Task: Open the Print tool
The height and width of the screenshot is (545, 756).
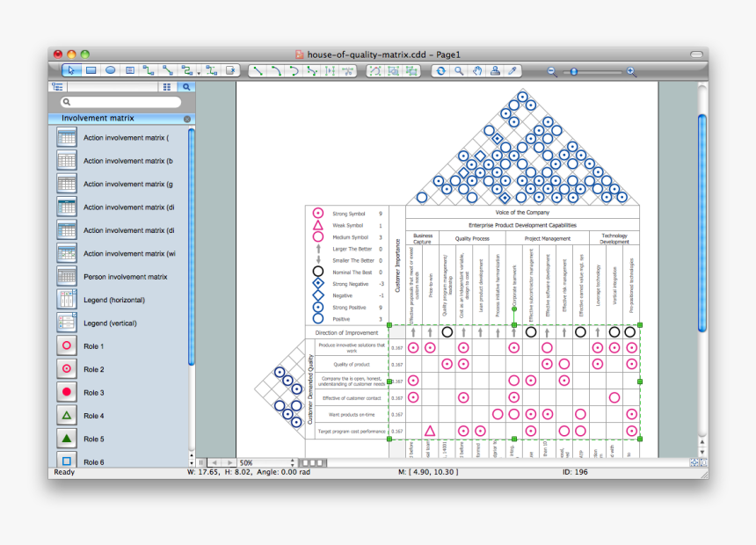Action: [493, 69]
